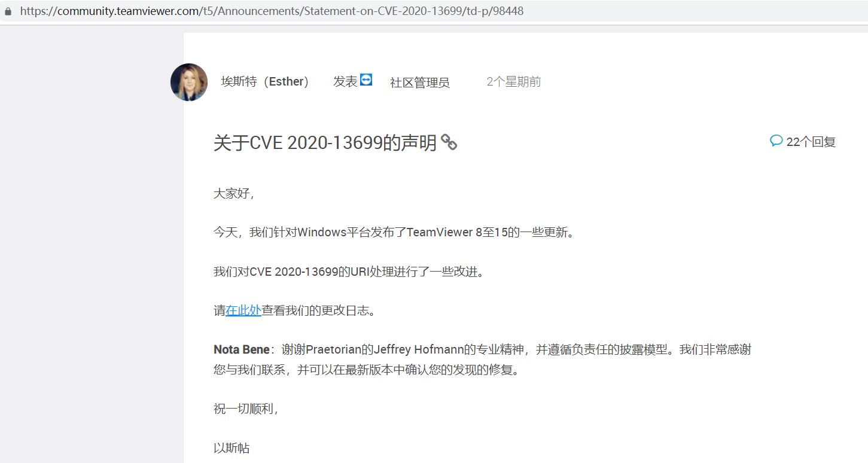Click the speech bubble replies icon
868x463 pixels.
[776, 141]
